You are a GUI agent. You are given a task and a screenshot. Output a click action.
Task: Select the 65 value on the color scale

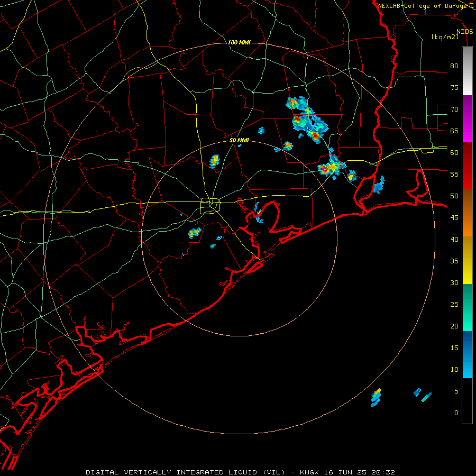(x=454, y=131)
